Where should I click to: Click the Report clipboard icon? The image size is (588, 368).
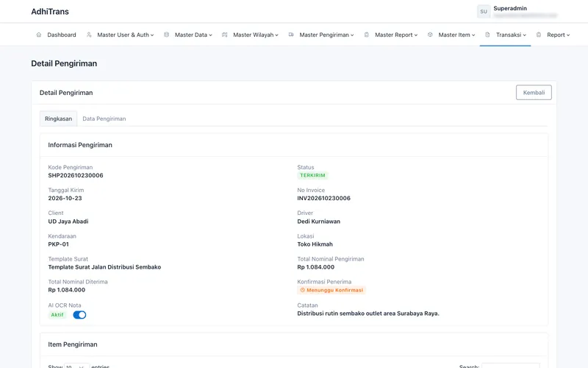(x=539, y=35)
